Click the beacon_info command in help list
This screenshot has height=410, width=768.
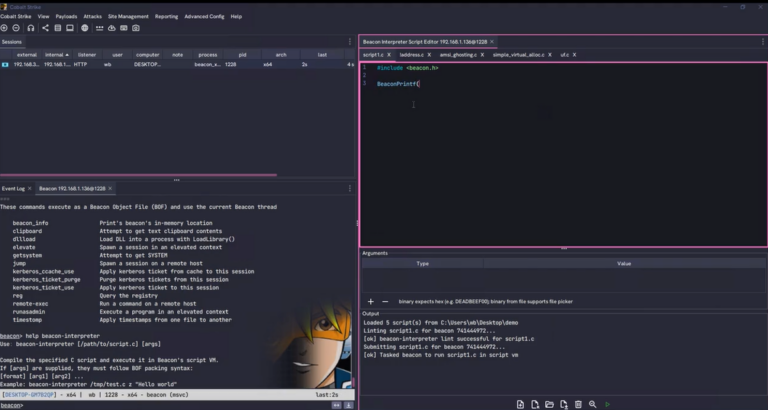pos(30,223)
